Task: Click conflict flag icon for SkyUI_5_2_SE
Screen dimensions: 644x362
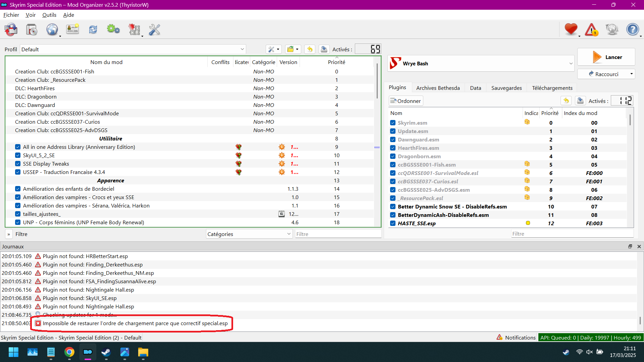Action: pyautogui.click(x=238, y=155)
